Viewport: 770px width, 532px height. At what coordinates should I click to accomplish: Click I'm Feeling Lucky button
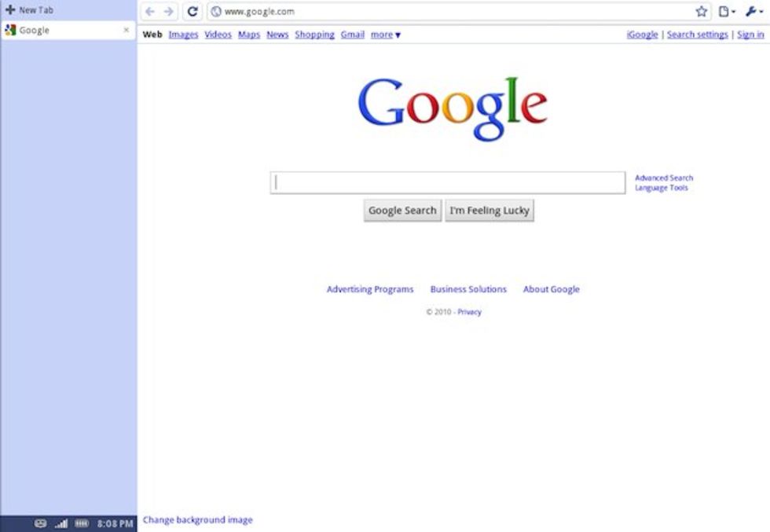tap(489, 211)
